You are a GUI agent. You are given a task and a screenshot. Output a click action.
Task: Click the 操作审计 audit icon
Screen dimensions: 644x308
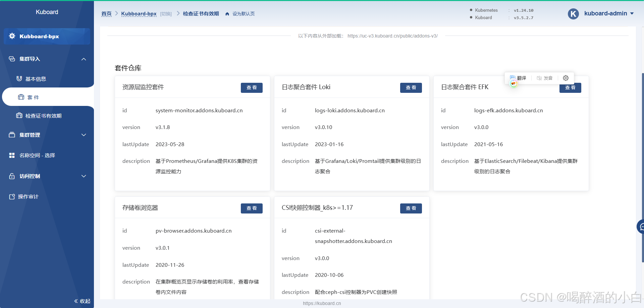[12, 197]
